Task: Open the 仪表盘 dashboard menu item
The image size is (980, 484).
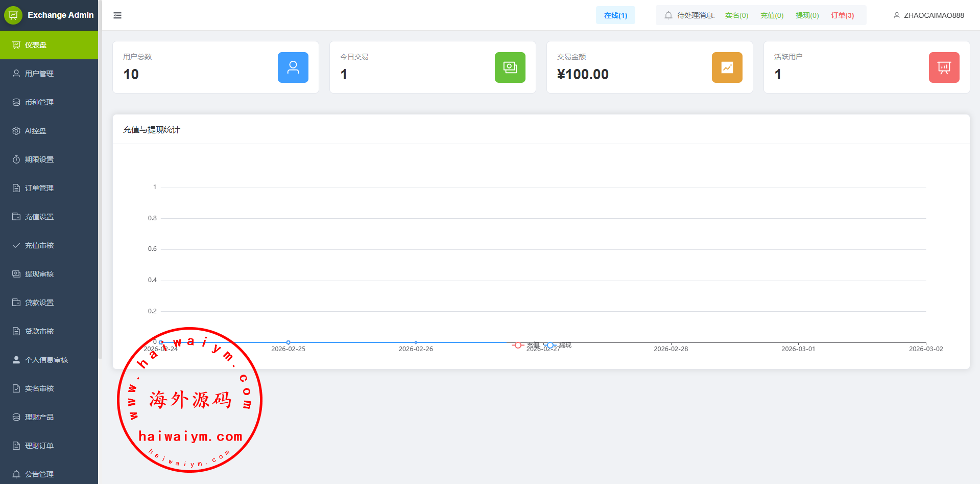Action: pyautogui.click(x=36, y=45)
